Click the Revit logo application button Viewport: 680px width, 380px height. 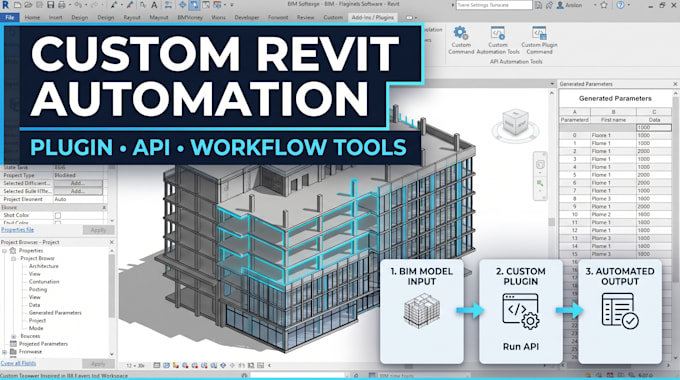click(x=5, y=5)
